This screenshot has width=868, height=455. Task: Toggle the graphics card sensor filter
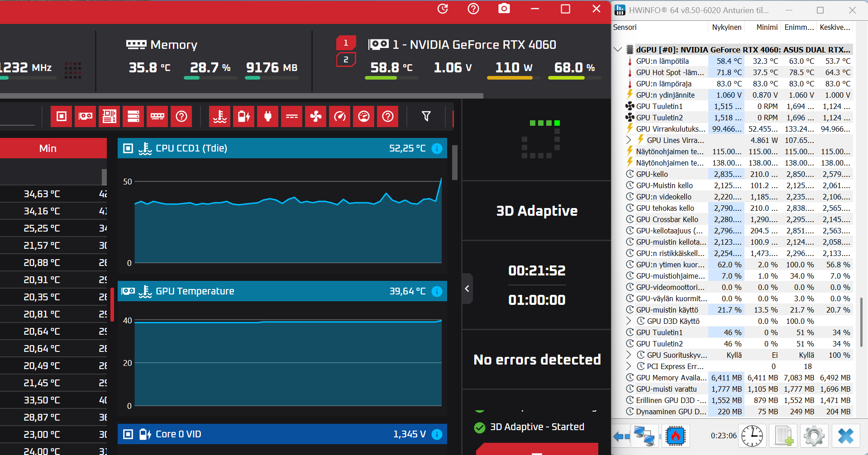click(86, 117)
